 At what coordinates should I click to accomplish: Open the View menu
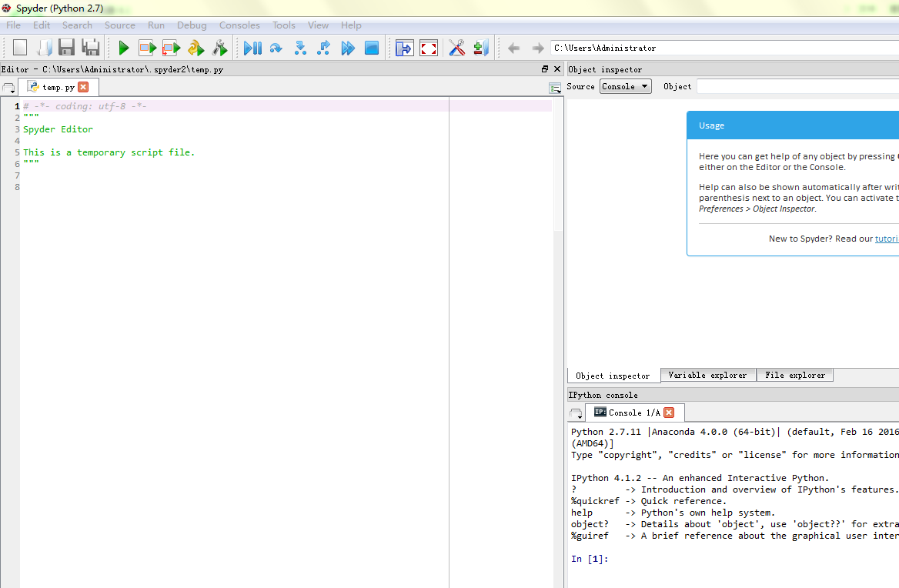tap(318, 25)
